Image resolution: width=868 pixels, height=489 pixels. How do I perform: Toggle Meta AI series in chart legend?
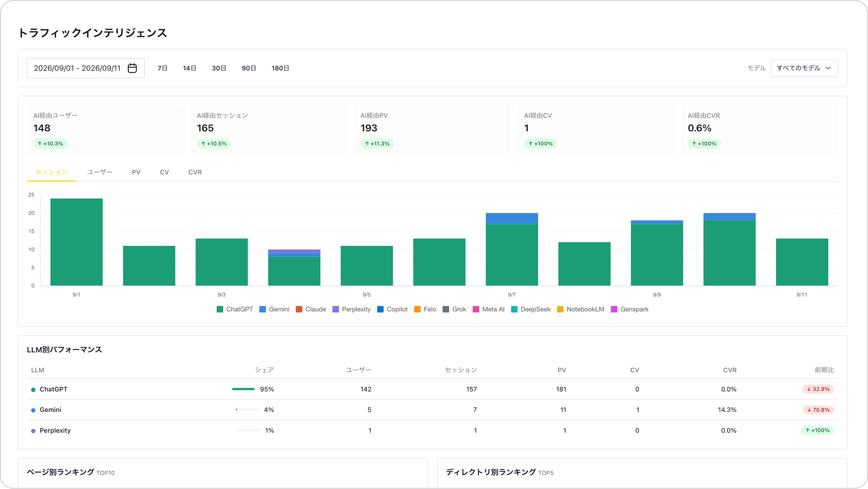(488, 309)
